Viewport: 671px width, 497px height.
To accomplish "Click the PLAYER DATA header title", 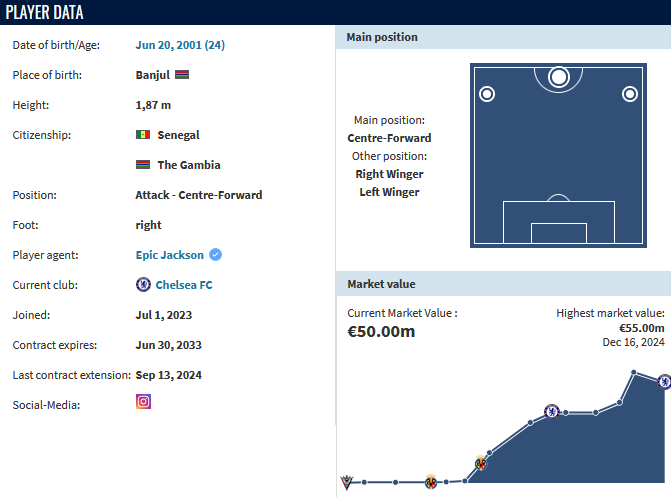I will pos(45,12).
